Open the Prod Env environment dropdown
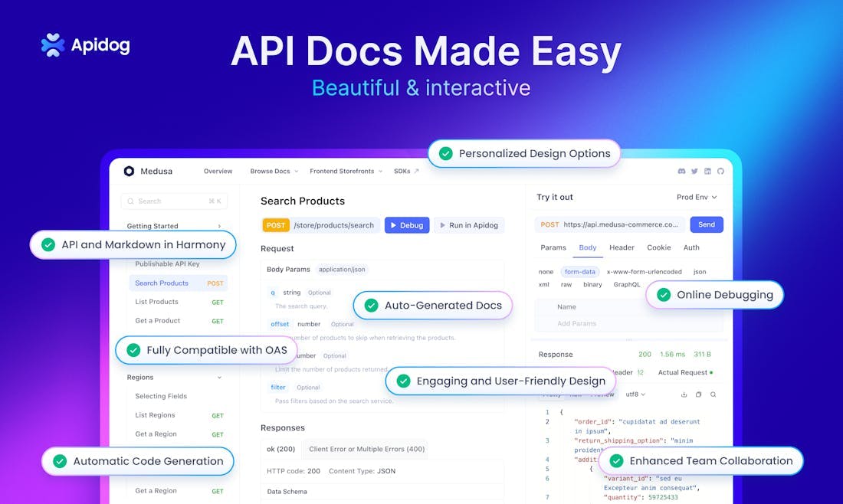 coord(696,198)
